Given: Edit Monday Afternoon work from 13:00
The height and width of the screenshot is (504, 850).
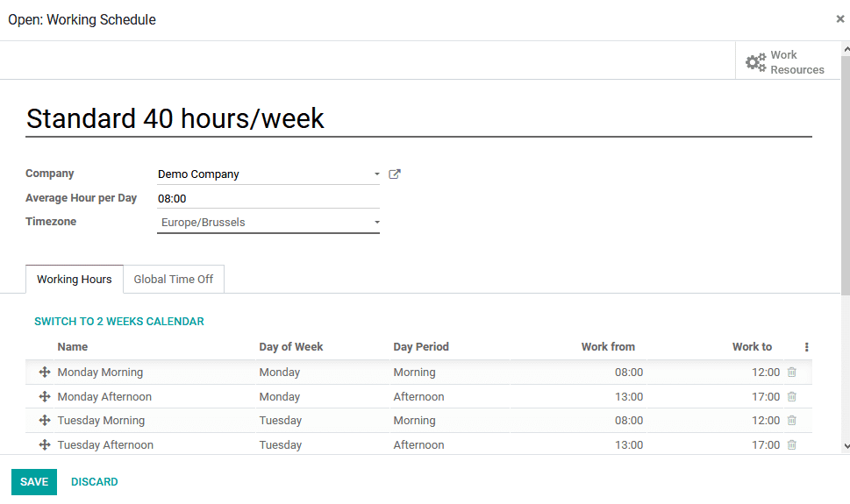Looking at the screenshot, I should [x=629, y=397].
